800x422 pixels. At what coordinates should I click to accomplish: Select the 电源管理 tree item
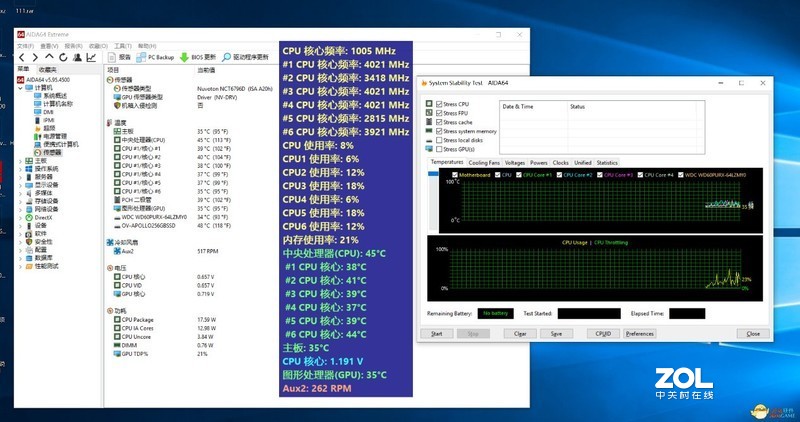coord(51,136)
